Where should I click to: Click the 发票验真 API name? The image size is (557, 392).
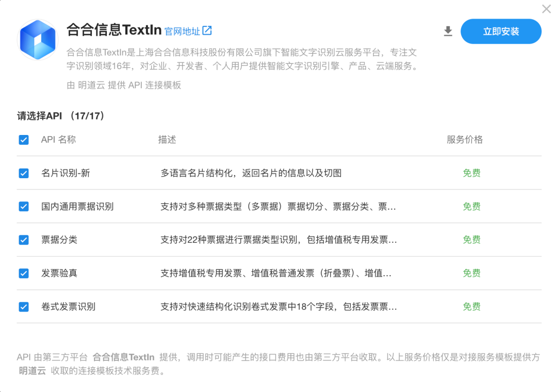pyautogui.click(x=59, y=273)
